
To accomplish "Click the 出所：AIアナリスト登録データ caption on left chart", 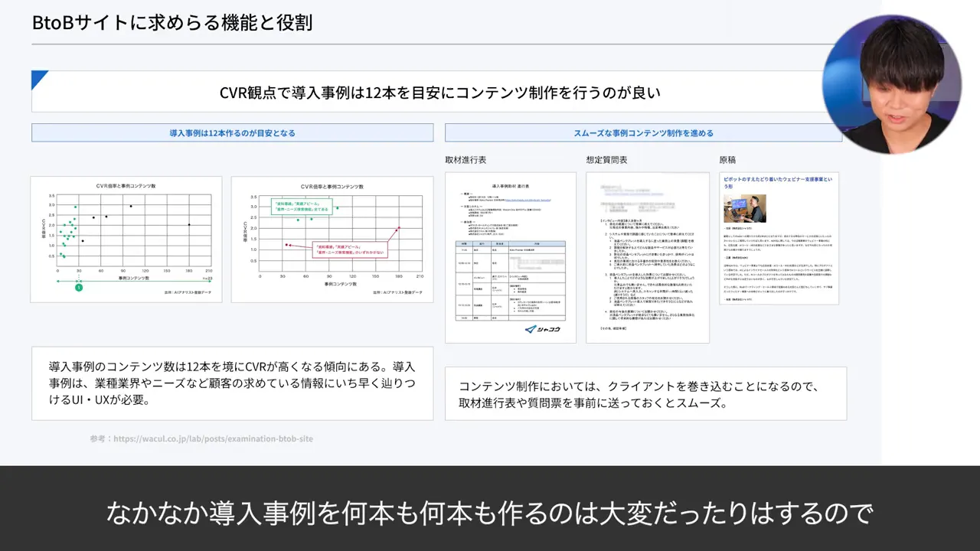I will tap(188, 292).
